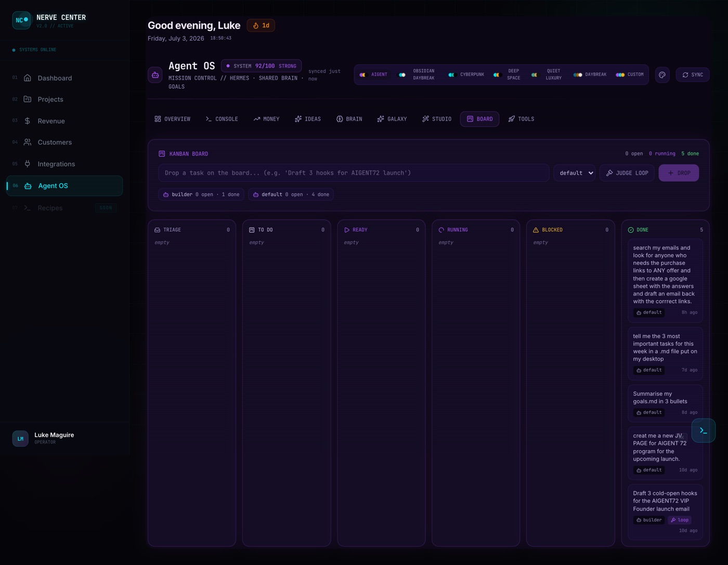Click the Running column spinner icon
The image size is (728, 565).
pyautogui.click(x=441, y=230)
